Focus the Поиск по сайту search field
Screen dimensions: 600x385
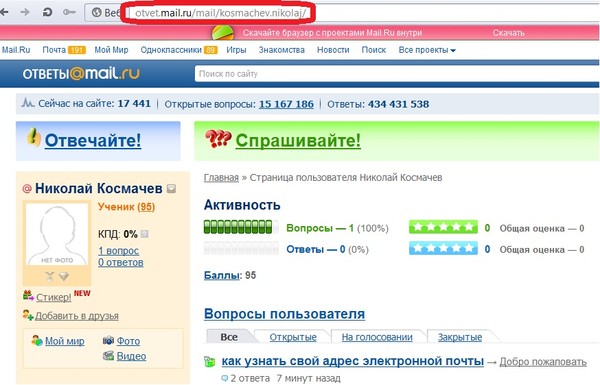click(x=396, y=74)
